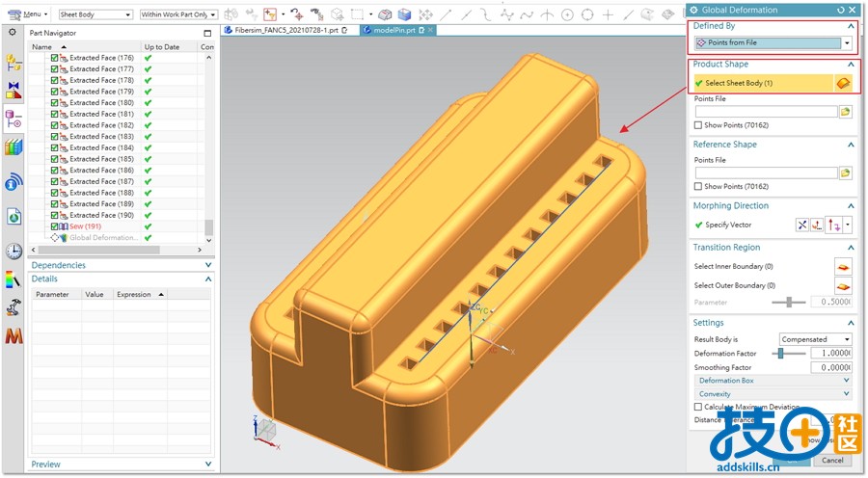868x478 pixels.
Task: Uncheck the Sew (191) checkbox
Action: (54, 226)
